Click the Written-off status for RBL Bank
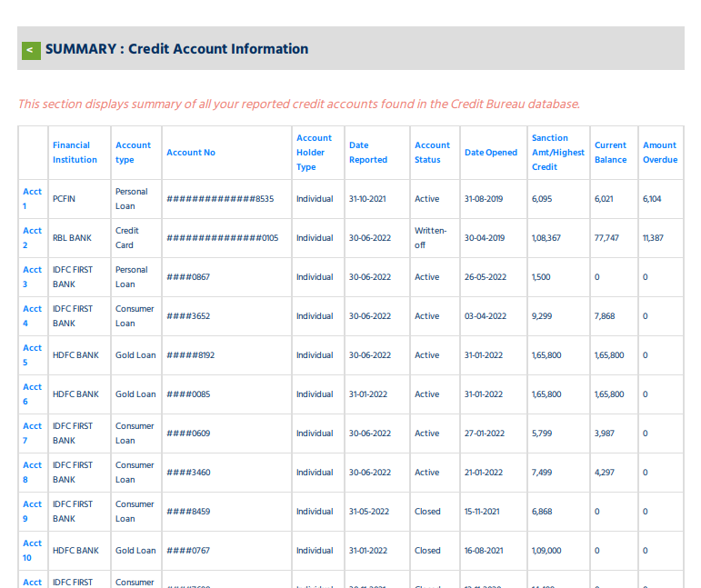 [430, 238]
